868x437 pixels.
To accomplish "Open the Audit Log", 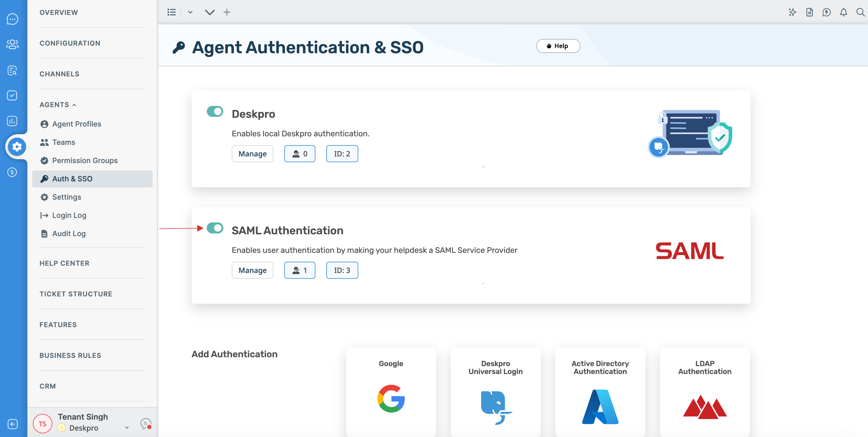I will pyautogui.click(x=92, y=233).
